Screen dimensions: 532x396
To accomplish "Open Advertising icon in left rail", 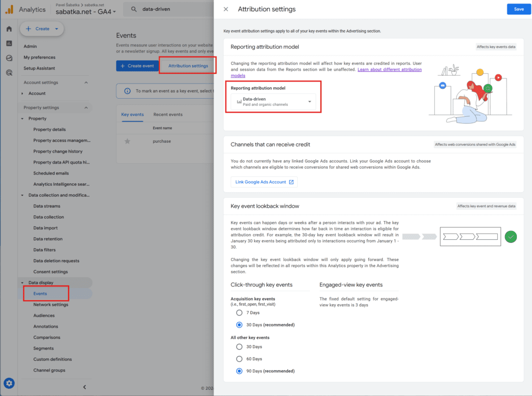I will [9, 73].
